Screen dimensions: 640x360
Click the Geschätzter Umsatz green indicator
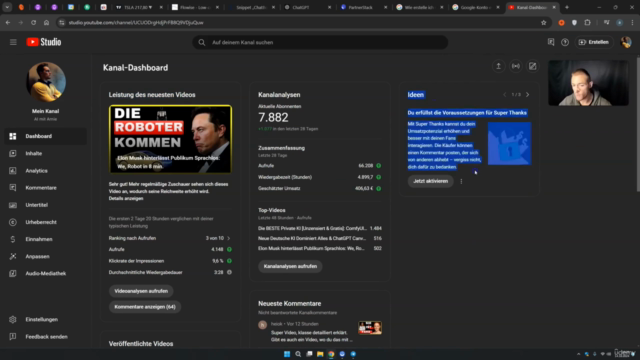click(x=378, y=189)
